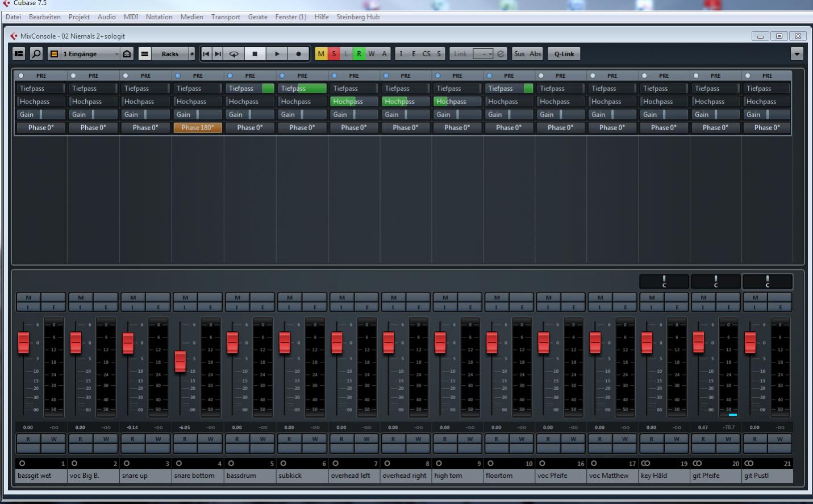Enable Listen on the bassdrum channel

[237, 307]
